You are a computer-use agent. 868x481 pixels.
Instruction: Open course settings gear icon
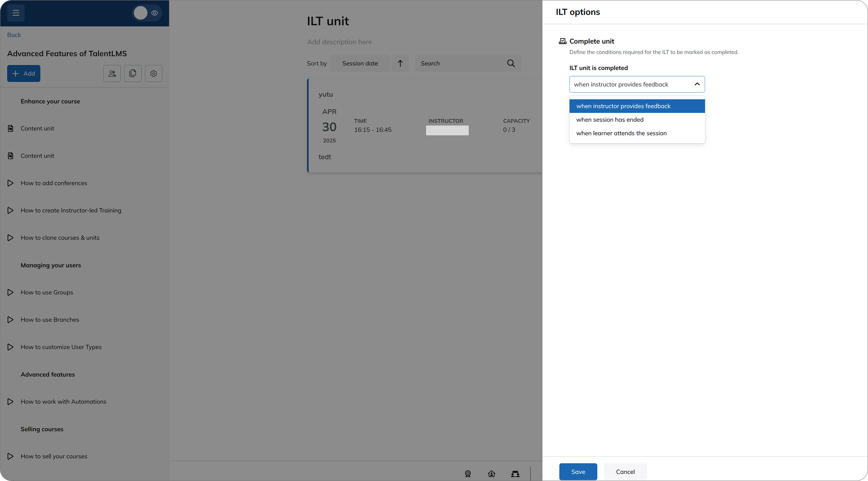(x=153, y=74)
